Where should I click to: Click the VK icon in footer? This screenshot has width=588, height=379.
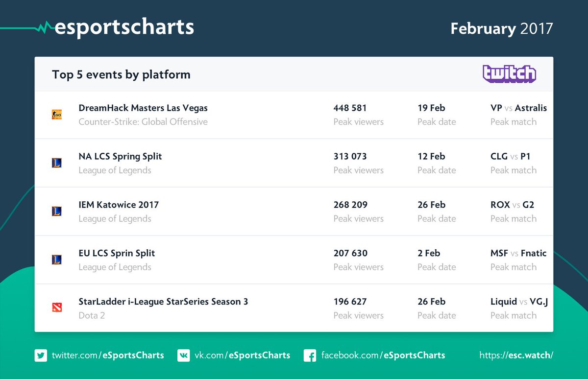tap(184, 355)
